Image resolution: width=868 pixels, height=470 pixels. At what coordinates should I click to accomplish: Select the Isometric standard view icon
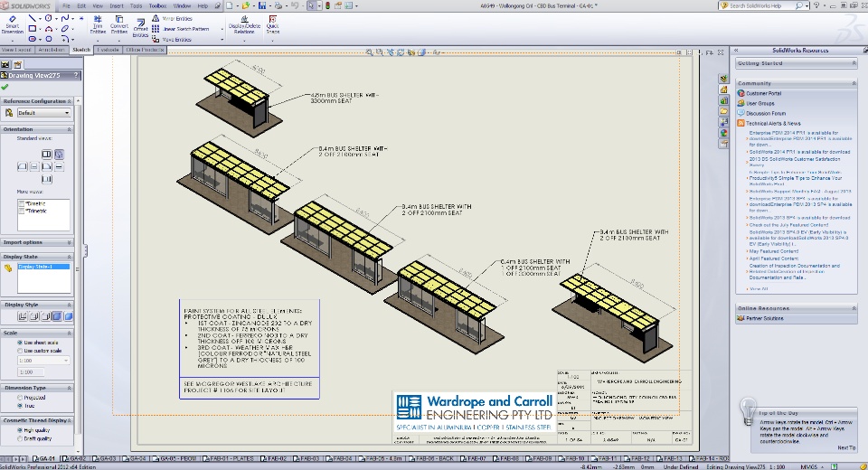point(59,154)
